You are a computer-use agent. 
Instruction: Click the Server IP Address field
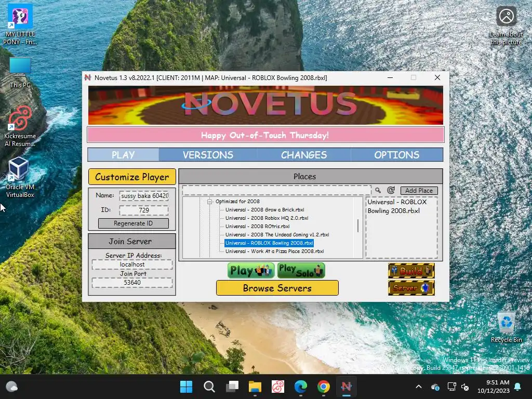[x=132, y=264]
